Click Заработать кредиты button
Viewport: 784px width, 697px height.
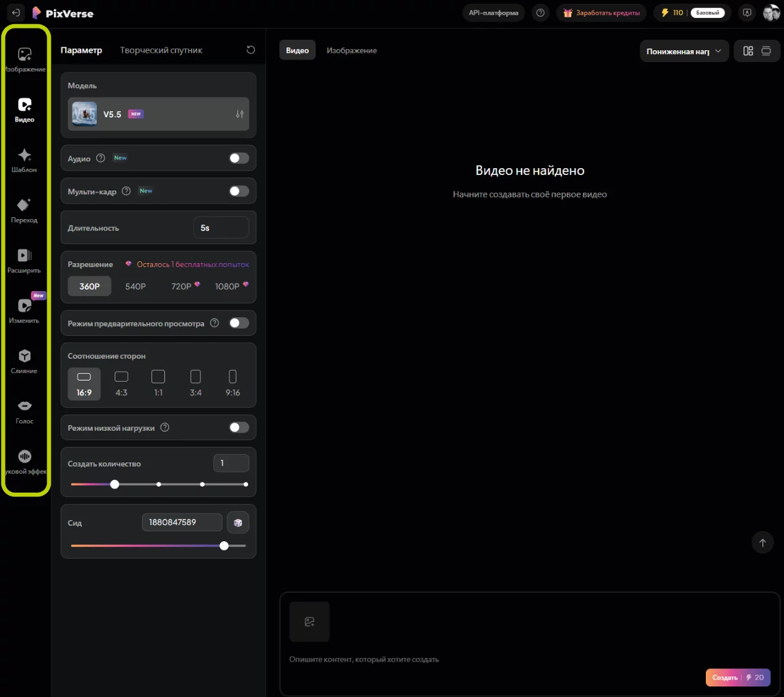click(601, 13)
